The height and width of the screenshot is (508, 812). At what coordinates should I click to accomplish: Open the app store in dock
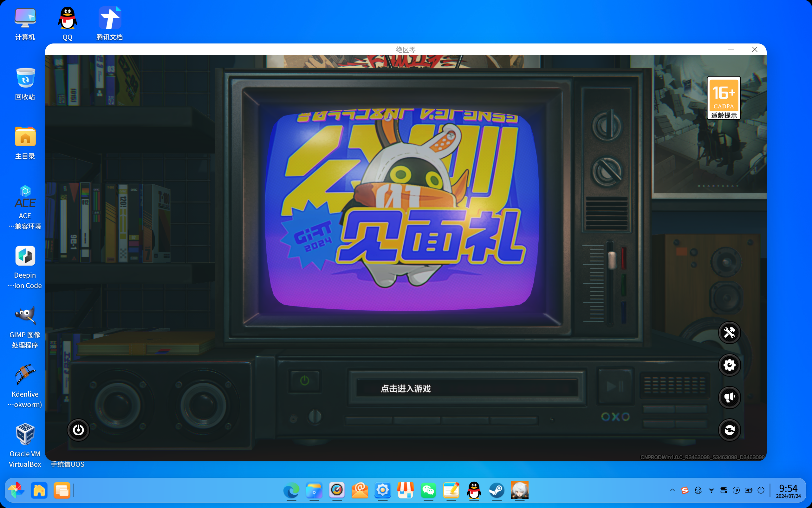click(406, 490)
